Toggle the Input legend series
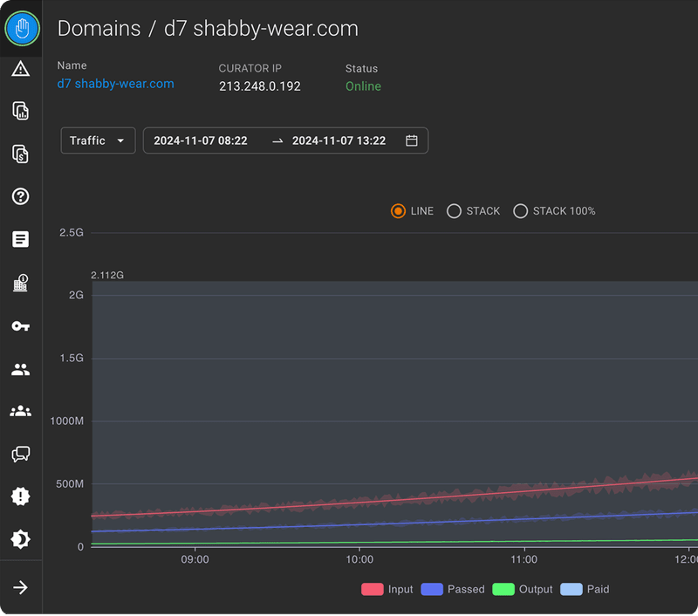 point(387,589)
